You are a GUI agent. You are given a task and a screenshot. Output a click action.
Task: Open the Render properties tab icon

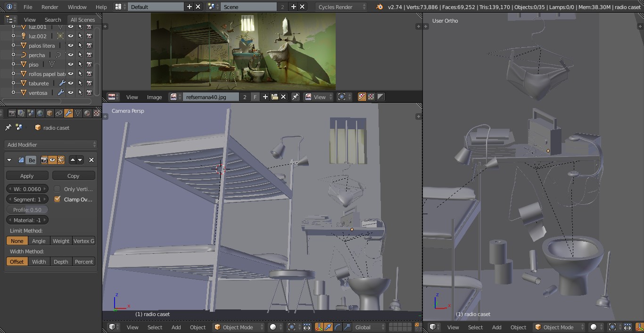[x=12, y=113]
